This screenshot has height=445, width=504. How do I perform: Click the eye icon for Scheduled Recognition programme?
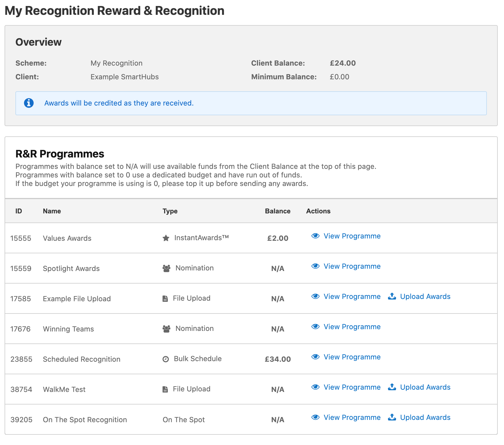(315, 357)
